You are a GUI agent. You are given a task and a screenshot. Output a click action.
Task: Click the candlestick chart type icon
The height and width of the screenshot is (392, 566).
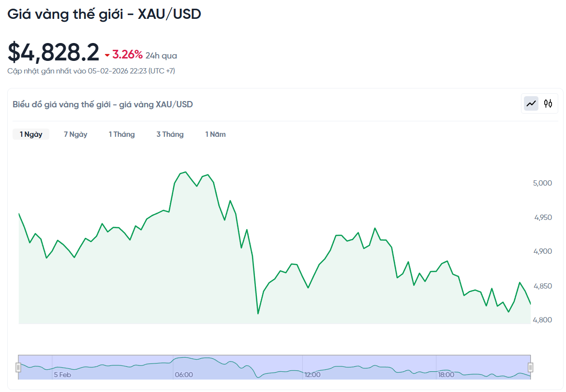coord(548,103)
